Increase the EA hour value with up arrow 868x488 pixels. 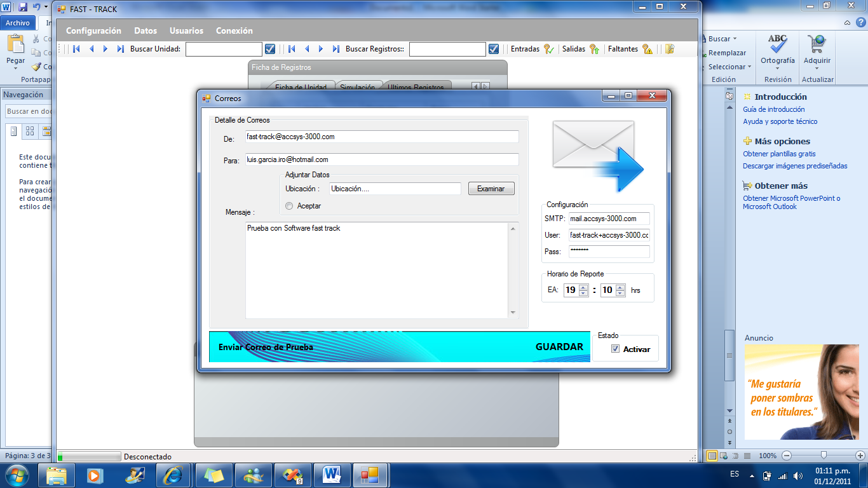583,287
